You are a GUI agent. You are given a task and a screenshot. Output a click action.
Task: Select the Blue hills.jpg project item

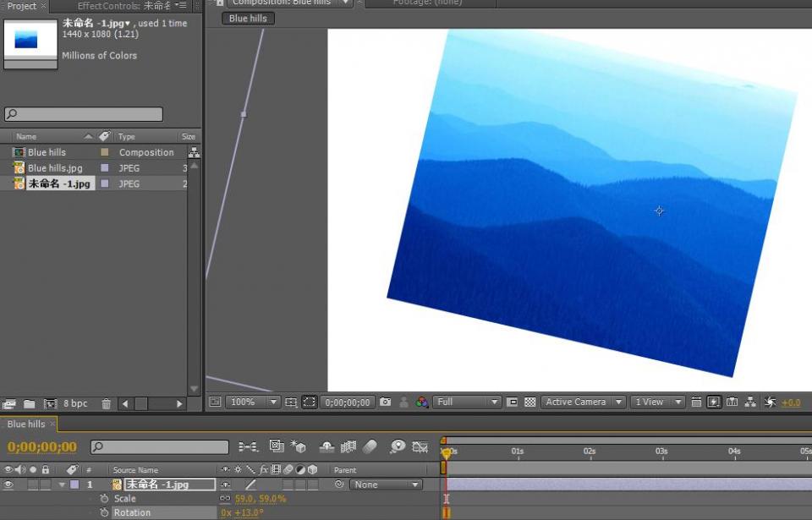tap(55, 168)
